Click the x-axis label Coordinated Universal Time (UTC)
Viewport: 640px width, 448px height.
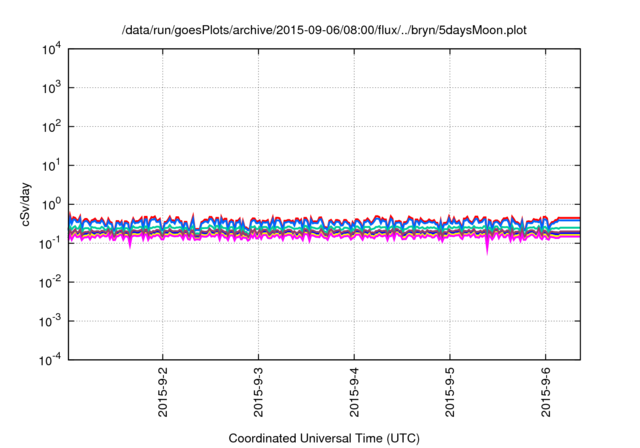click(x=324, y=438)
